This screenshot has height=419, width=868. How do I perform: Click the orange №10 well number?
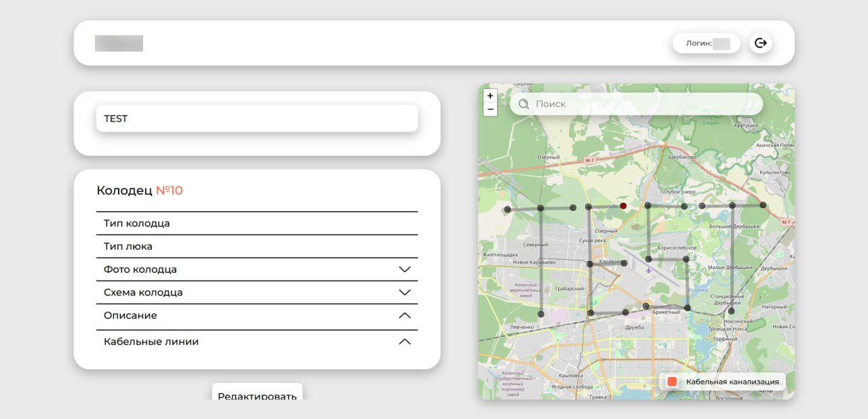click(x=170, y=191)
